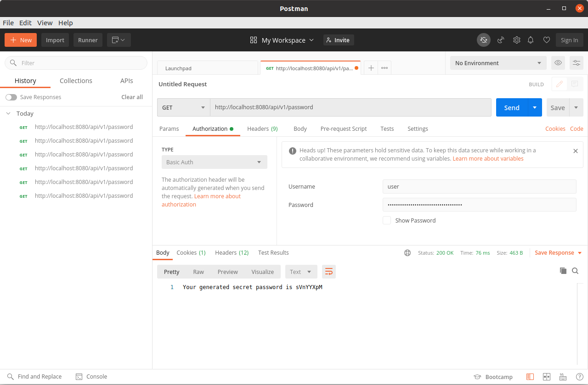Click the Send button
Screen dimensions: 588x385
point(511,107)
